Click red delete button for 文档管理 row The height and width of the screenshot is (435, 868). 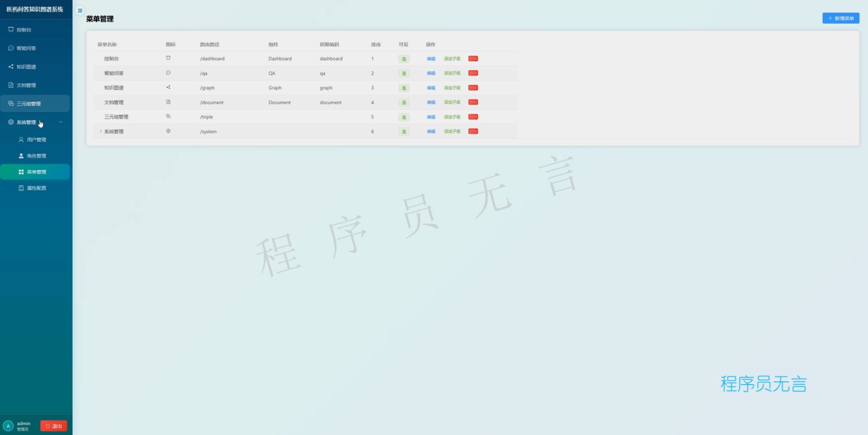click(473, 102)
